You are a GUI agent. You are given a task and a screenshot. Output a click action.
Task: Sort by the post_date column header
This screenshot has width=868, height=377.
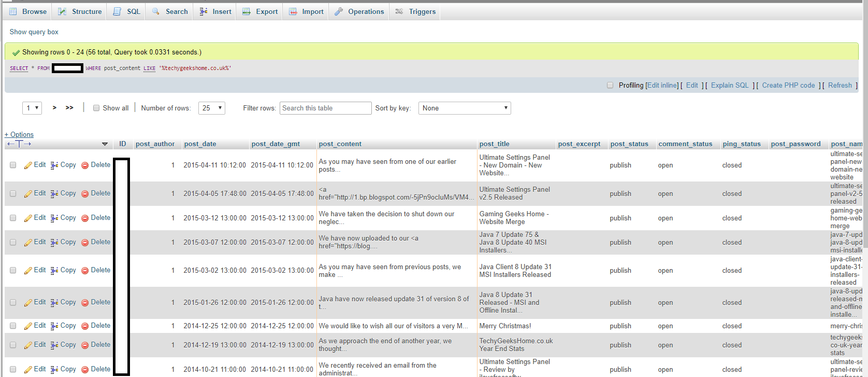[x=200, y=144]
